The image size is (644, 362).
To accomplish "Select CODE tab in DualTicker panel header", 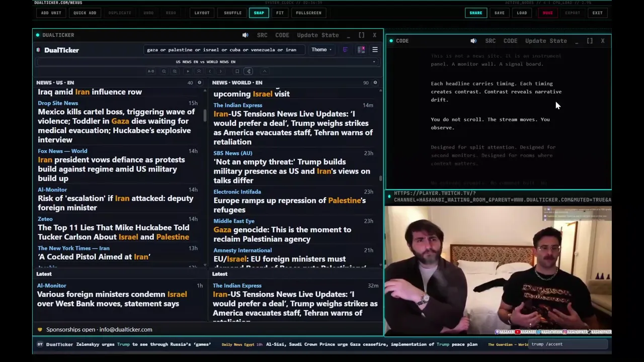I will click(282, 35).
